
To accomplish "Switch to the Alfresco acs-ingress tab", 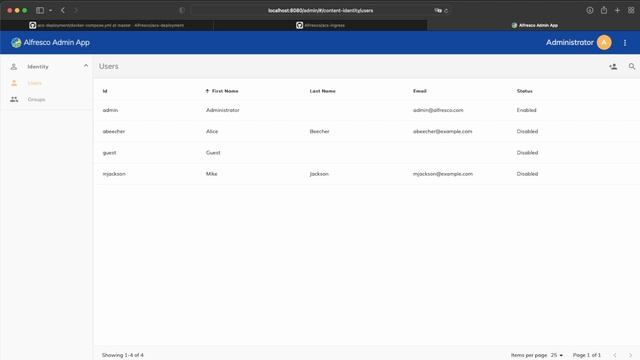I will point(320,25).
